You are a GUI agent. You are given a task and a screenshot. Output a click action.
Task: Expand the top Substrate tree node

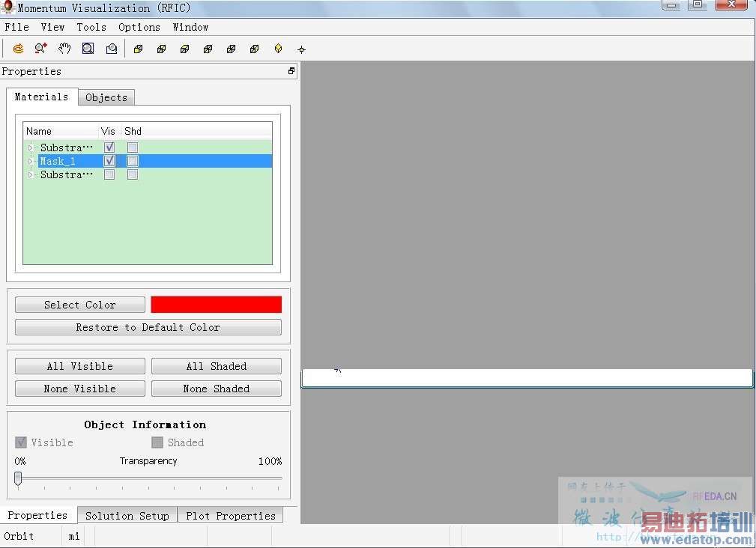click(x=31, y=147)
